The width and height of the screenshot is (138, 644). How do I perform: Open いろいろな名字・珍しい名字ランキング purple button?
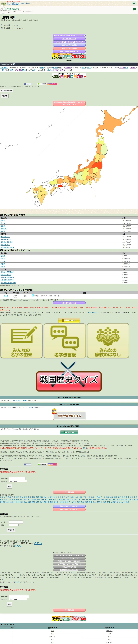pos(69,42)
